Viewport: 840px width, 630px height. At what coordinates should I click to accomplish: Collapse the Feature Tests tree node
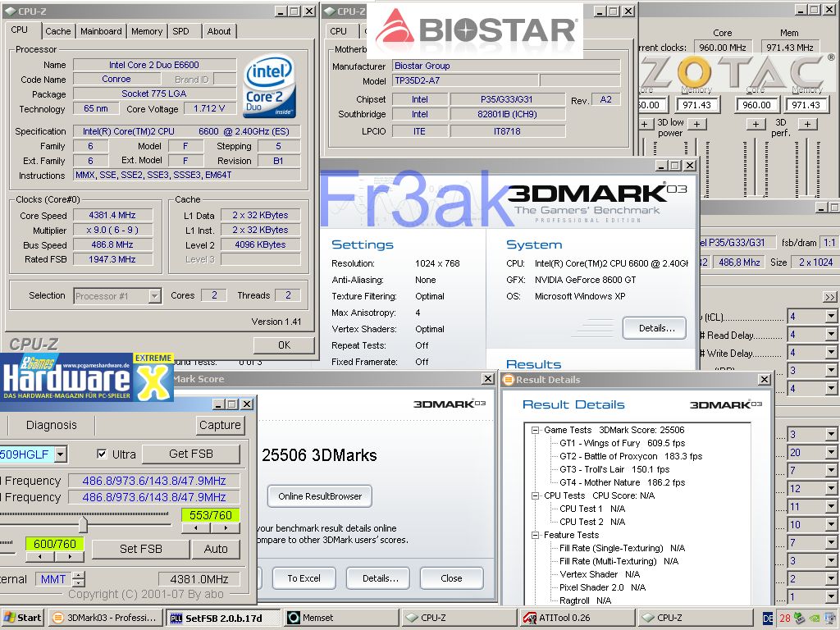click(534, 535)
